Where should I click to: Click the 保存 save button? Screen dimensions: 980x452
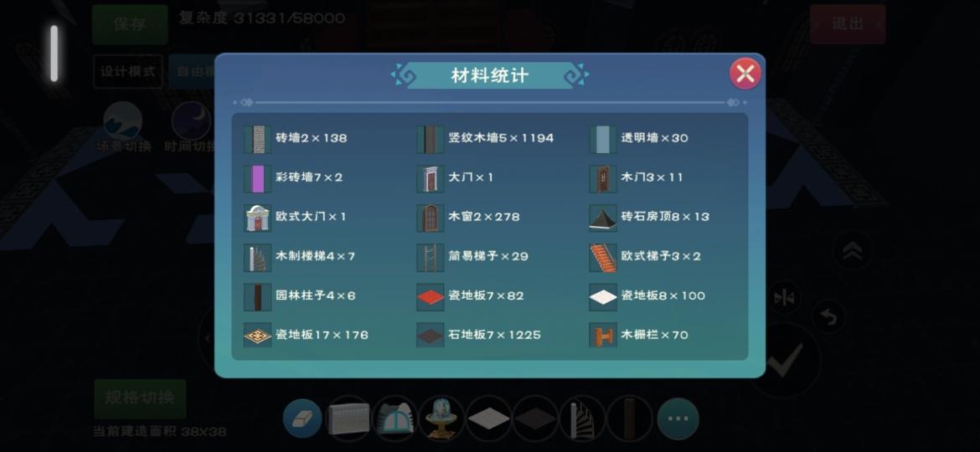(130, 24)
